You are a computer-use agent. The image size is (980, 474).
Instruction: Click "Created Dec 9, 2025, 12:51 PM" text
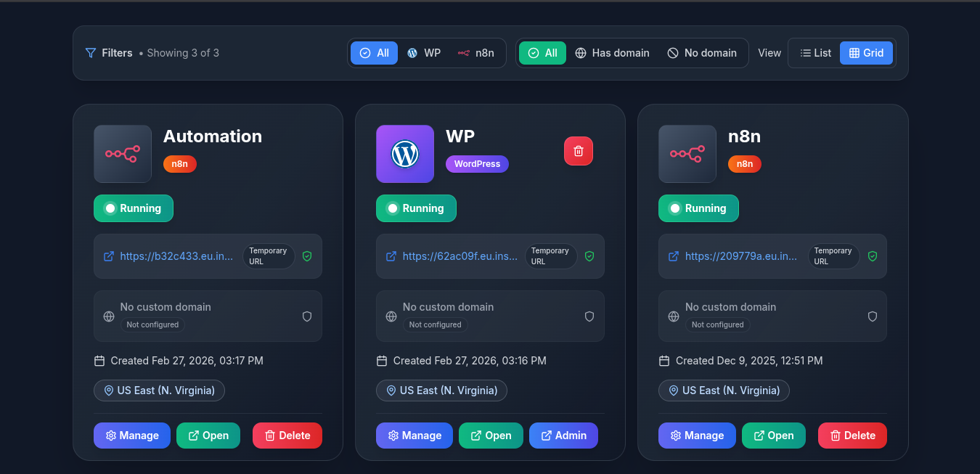click(749, 361)
